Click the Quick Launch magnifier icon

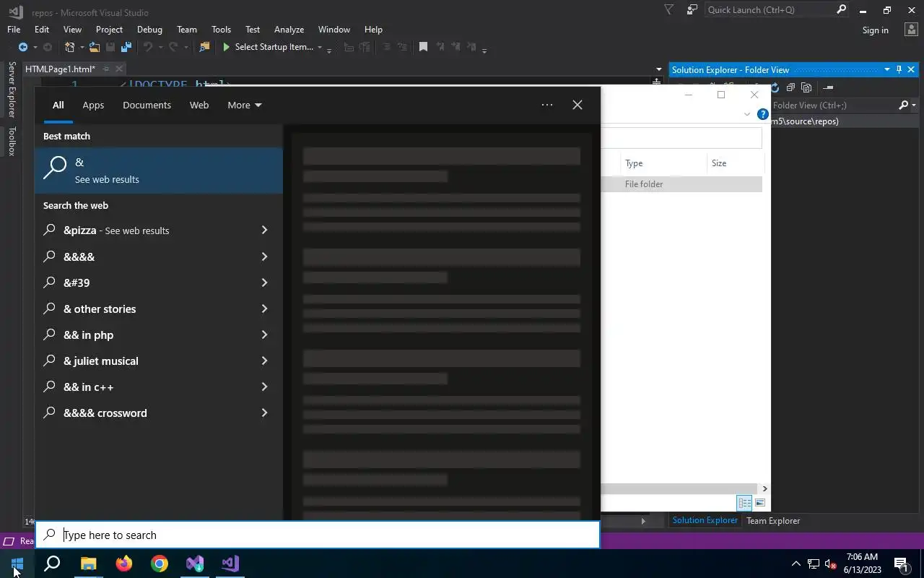pyautogui.click(x=841, y=10)
